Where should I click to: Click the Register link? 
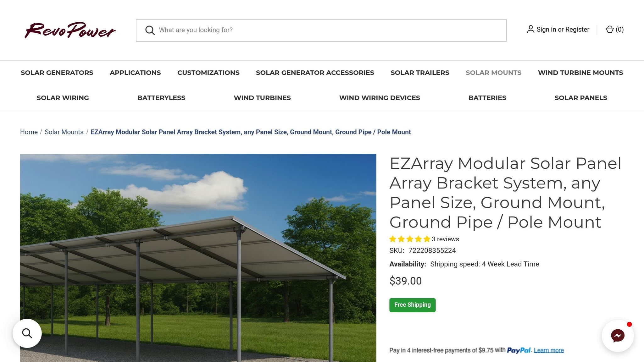point(577,29)
